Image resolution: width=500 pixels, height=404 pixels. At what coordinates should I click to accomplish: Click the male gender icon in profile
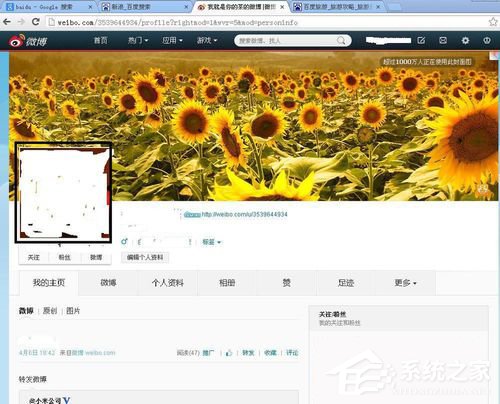pyautogui.click(x=124, y=241)
